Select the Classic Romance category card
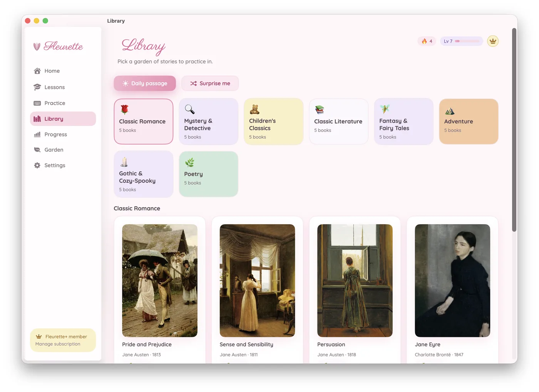 click(144, 122)
